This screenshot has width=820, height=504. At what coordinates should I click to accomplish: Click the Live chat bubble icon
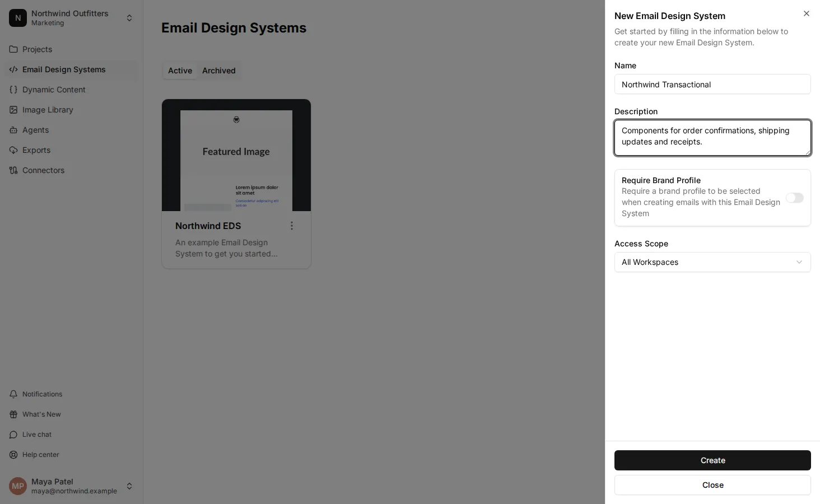[x=13, y=435]
